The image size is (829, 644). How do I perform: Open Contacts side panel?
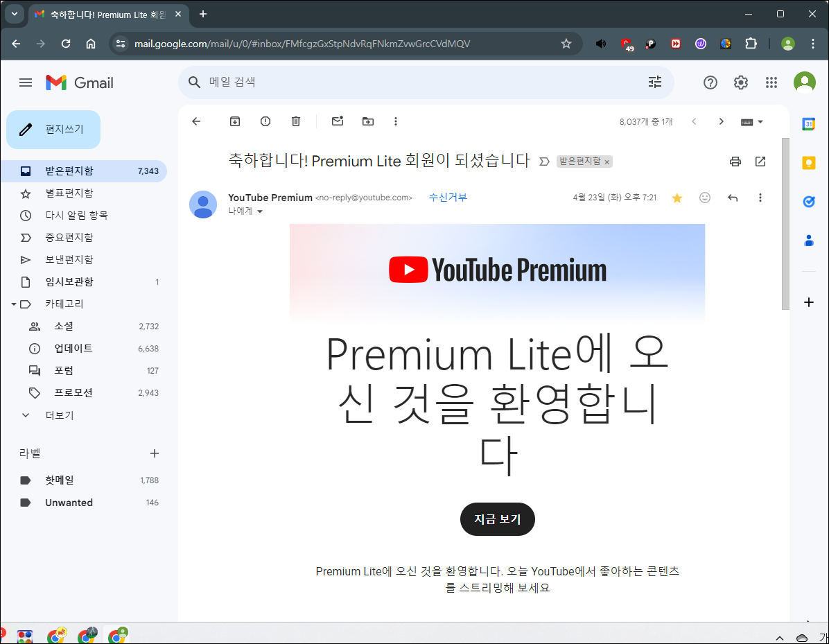point(808,241)
